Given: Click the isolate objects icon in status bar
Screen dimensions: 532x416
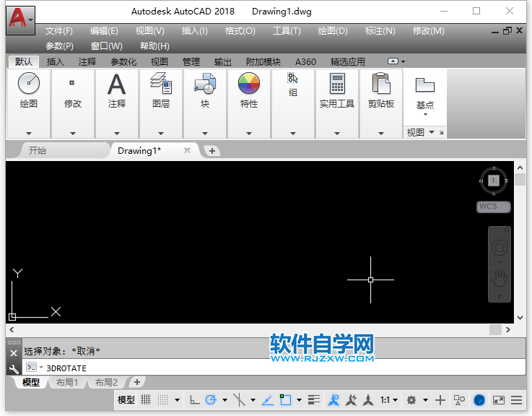Looking at the screenshot, I should pos(459,400).
